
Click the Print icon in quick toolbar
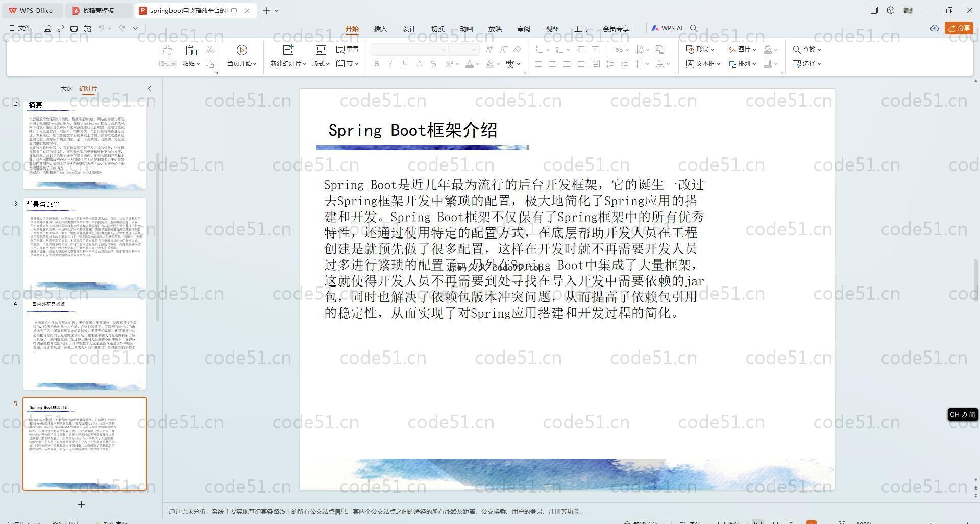click(x=74, y=28)
